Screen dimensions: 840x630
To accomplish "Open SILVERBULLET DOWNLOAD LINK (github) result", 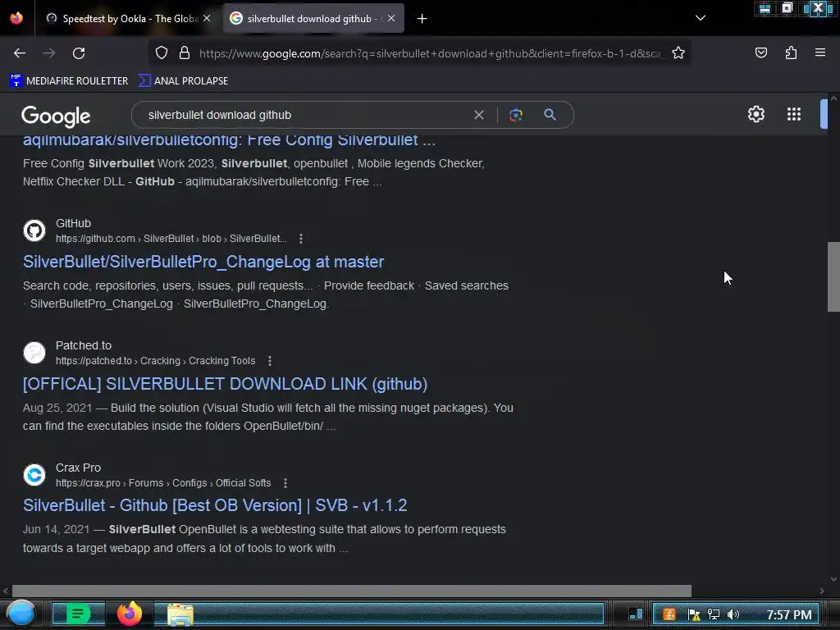I will click(225, 384).
